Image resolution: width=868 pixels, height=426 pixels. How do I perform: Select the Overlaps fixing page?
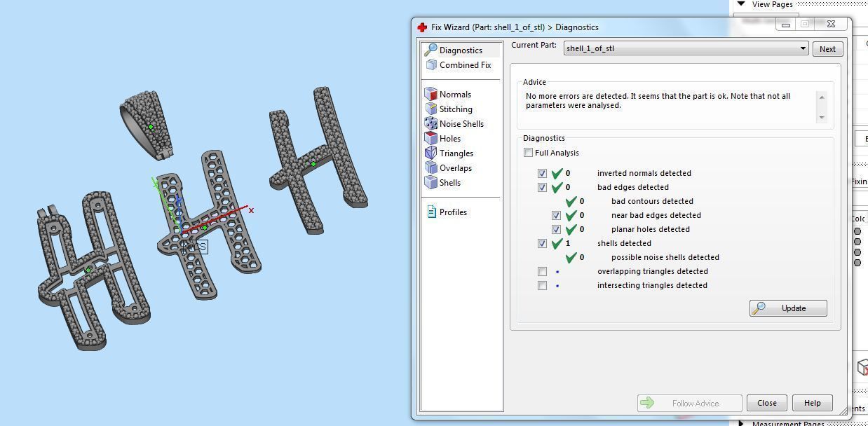(448, 168)
